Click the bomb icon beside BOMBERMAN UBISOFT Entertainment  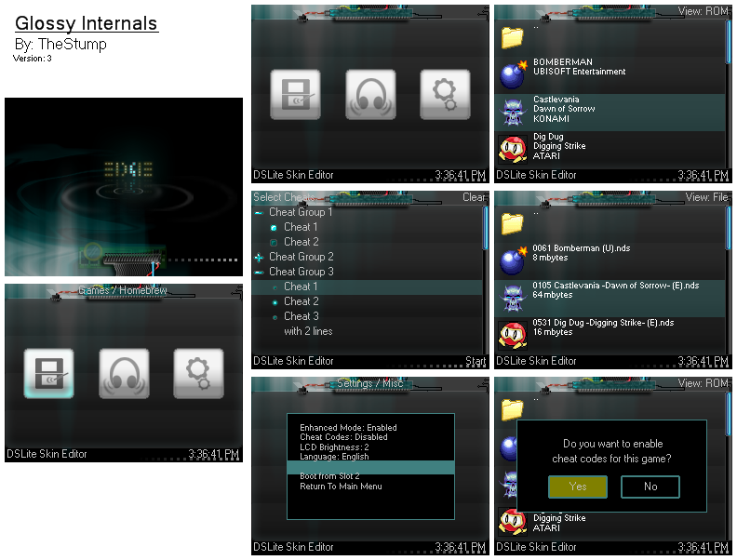coord(513,74)
